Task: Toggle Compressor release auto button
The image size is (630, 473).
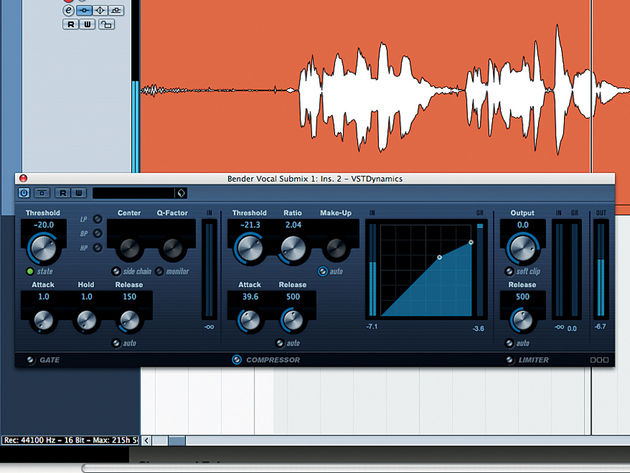Action: 280,343
